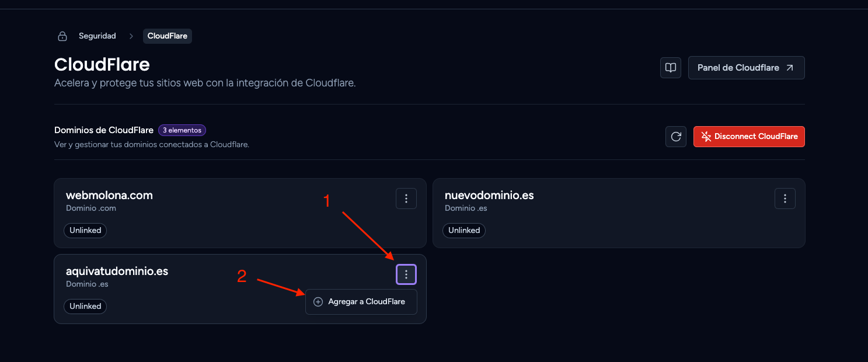Select Agregar a CloudFlare menu entry
The width and height of the screenshot is (868, 362).
tap(361, 302)
